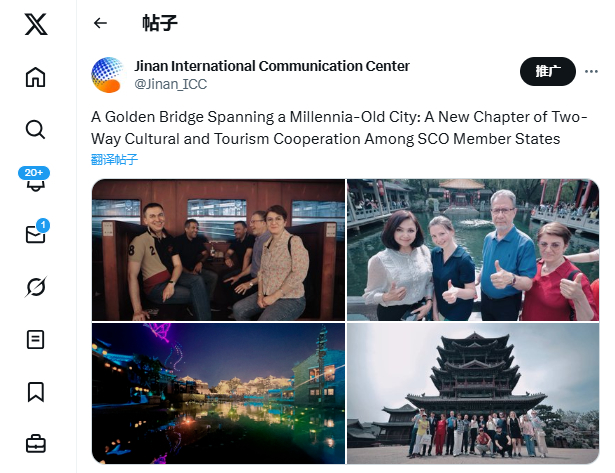Open the train cabin group photo
This screenshot has height=473, width=615.
pyautogui.click(x=218, y=250)
